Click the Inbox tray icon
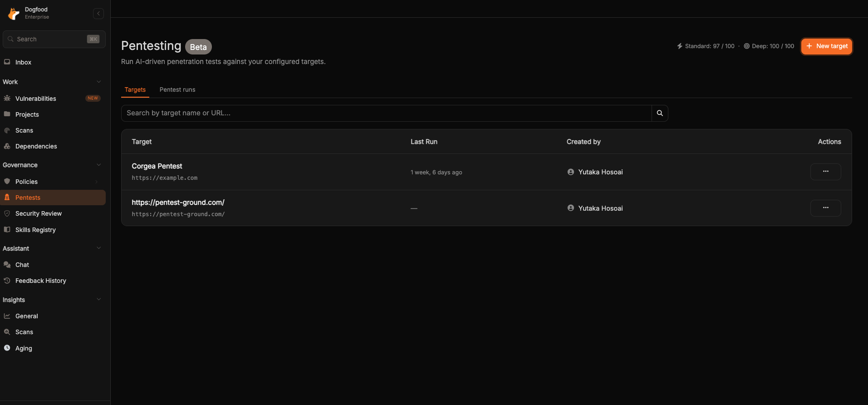868x405 pixels. [7, 62]
